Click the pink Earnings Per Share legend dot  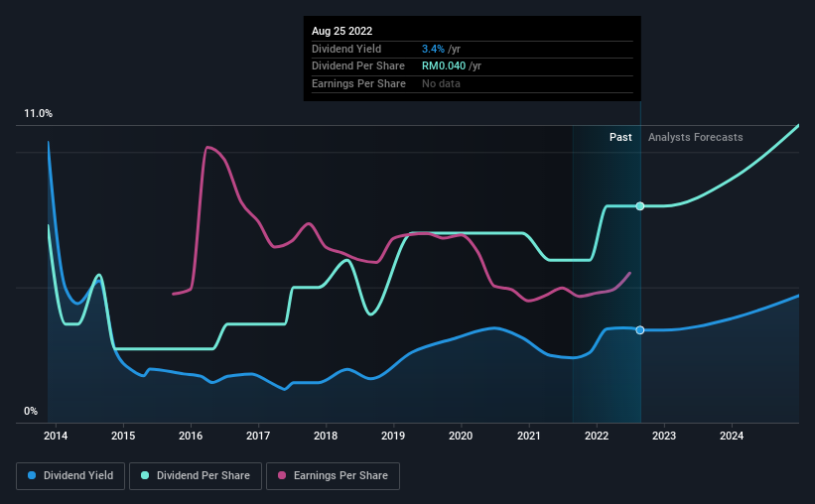(282, 475)
